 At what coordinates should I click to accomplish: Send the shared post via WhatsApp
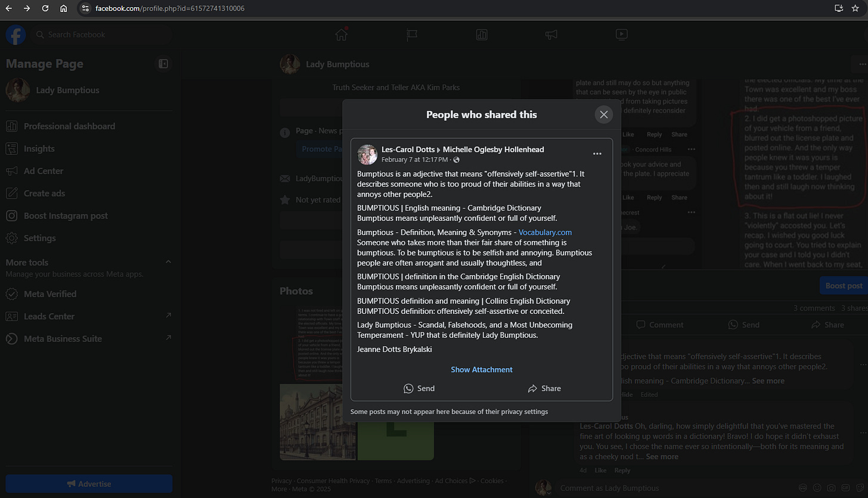click(418, 388)
